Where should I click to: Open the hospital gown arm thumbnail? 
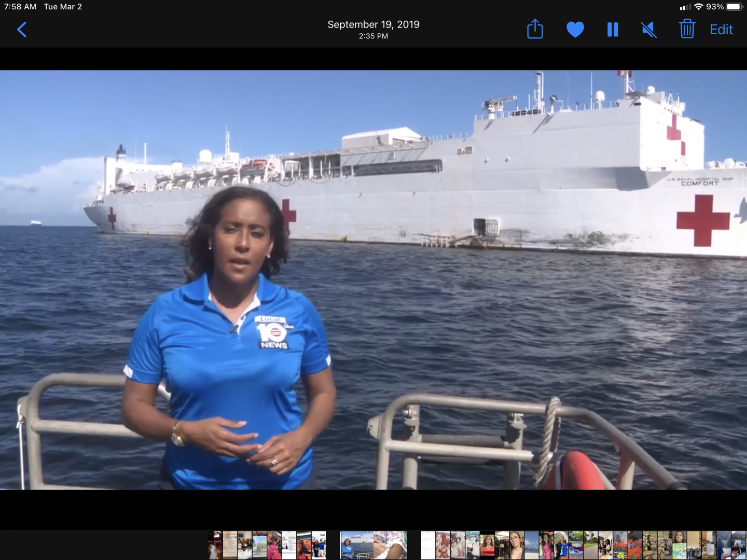[390, 545]
